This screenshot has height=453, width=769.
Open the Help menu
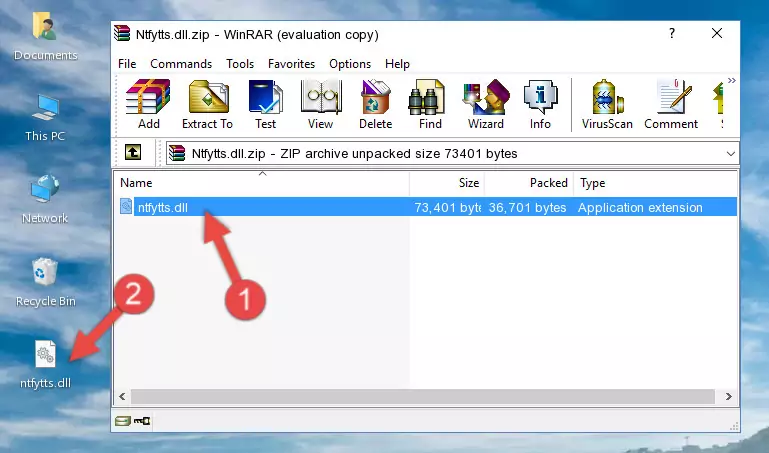pyautogui.click(x=397, y=64)
